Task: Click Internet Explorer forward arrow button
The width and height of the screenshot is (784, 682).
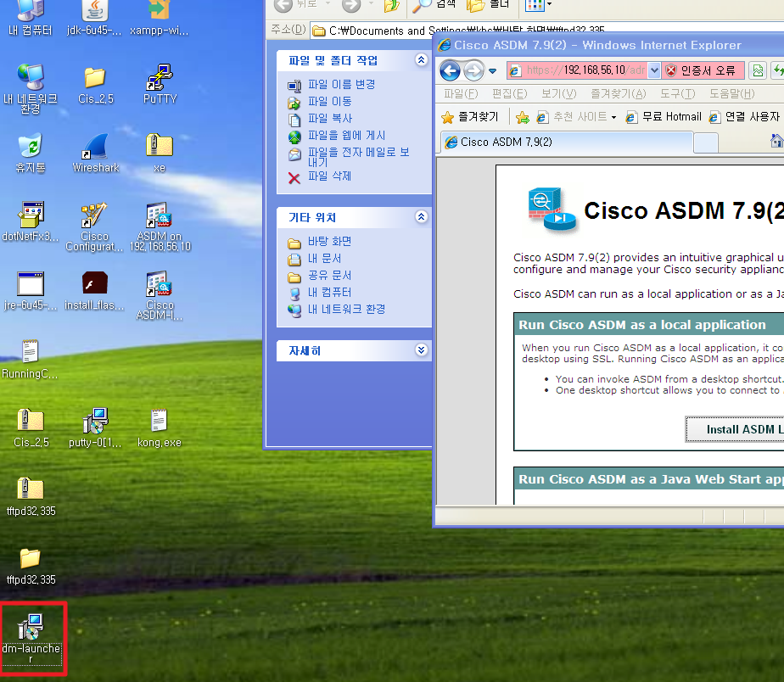Action: click(x=473, y=70)
